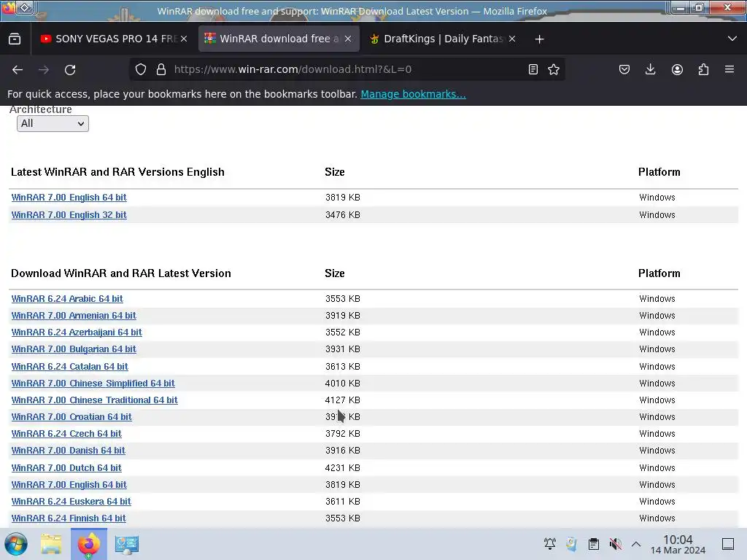
Task: Open Firefox View tab overview icon
Action: [15, 39]
